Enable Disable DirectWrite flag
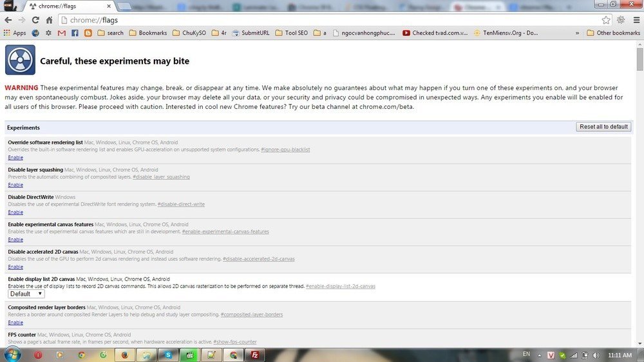The width and height of the screenshot is (644, 362). [15, 213]
